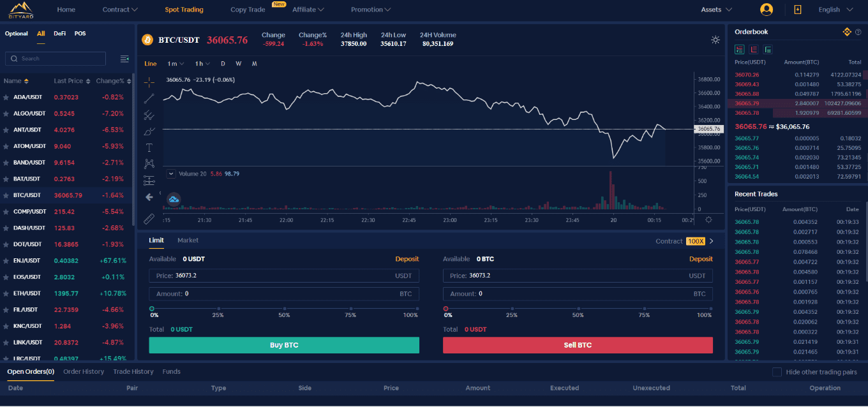Screen dimensions: 868x407
Task: Star the ADA/USDT pair as favorite
Action: [6, 98]
